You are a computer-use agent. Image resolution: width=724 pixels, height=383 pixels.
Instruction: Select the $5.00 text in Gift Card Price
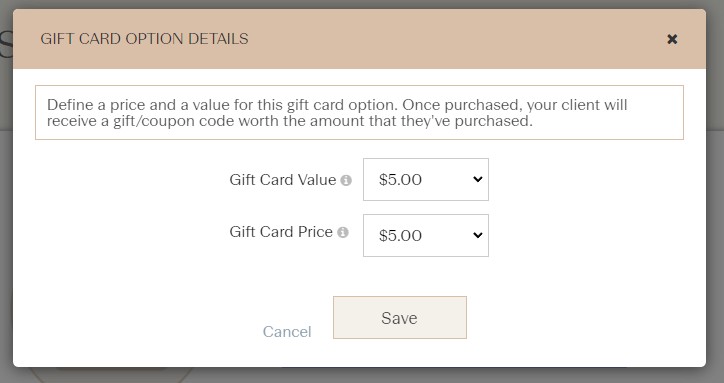point(400,236)
